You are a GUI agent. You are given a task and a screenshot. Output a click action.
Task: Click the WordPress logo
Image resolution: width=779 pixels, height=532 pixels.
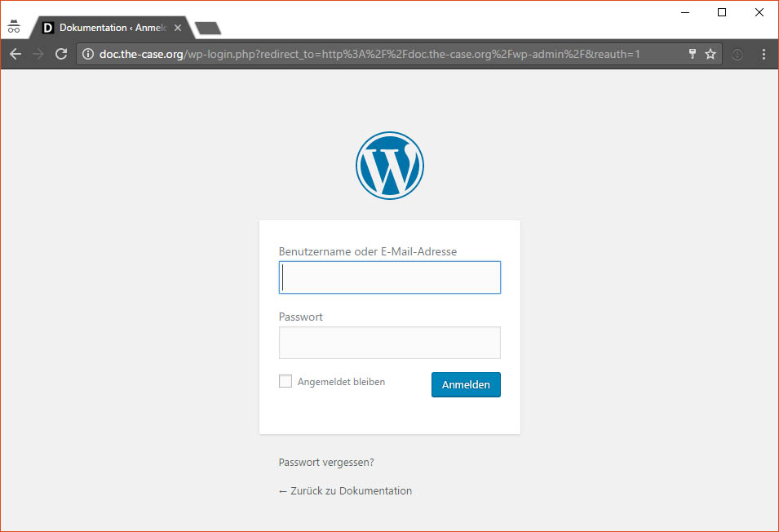389,166
